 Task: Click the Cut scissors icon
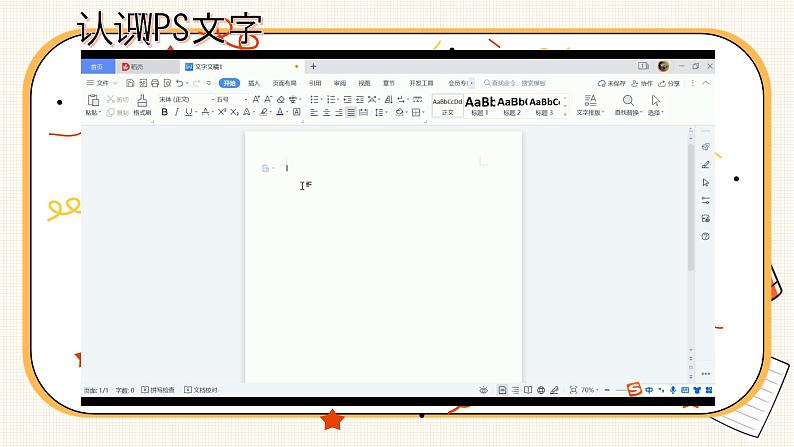tap(111, 99)
